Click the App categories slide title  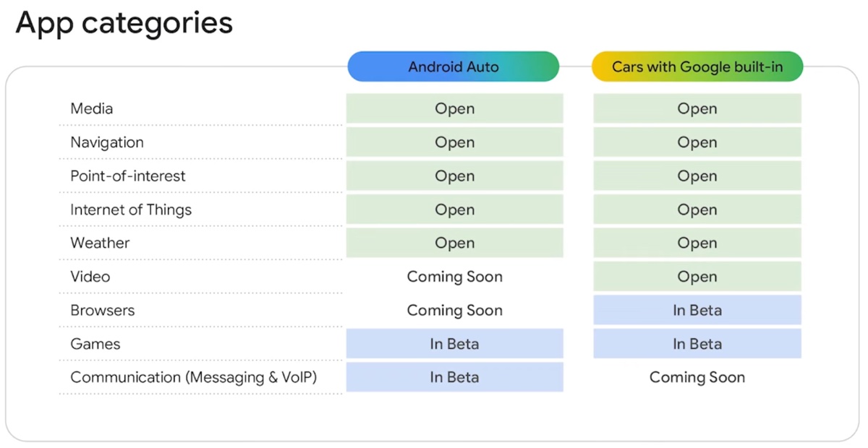(124, 23)
